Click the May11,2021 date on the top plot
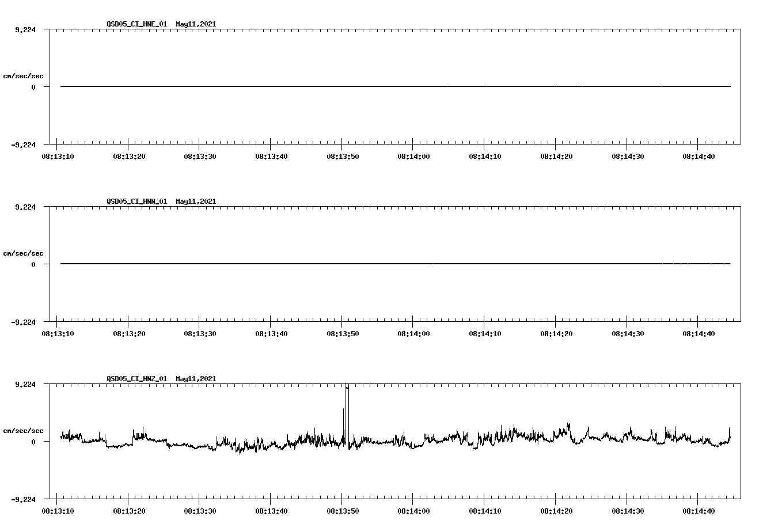Screen dimensions: 782x532 196,25
